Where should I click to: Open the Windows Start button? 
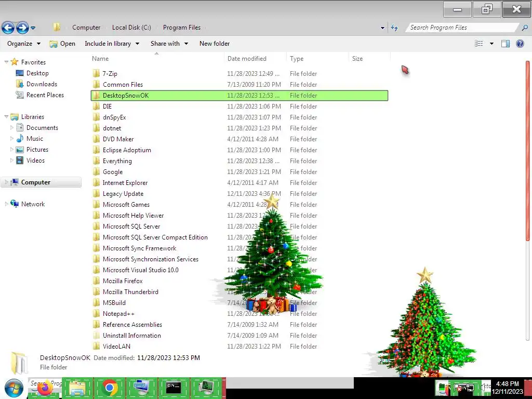[14, 388]
